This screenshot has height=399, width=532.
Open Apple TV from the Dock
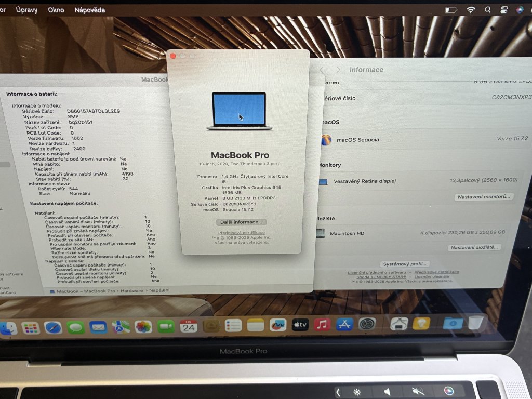tap(300, 325)
